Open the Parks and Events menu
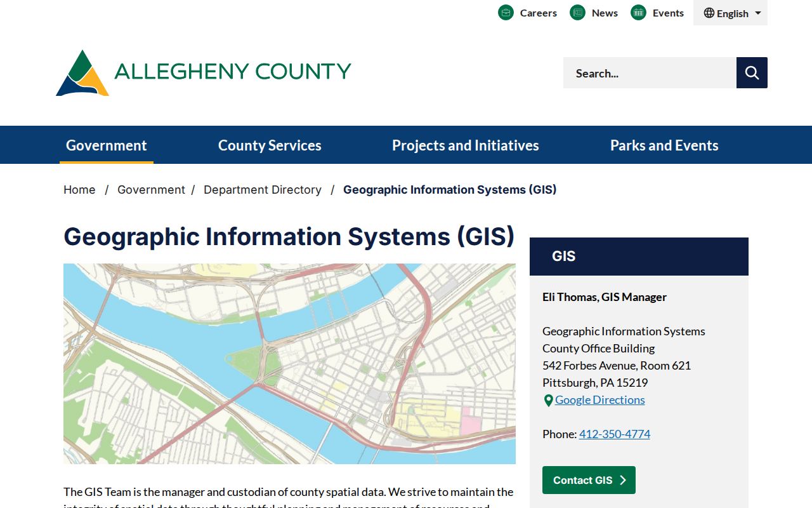812x508 pixels. (664, 145)
